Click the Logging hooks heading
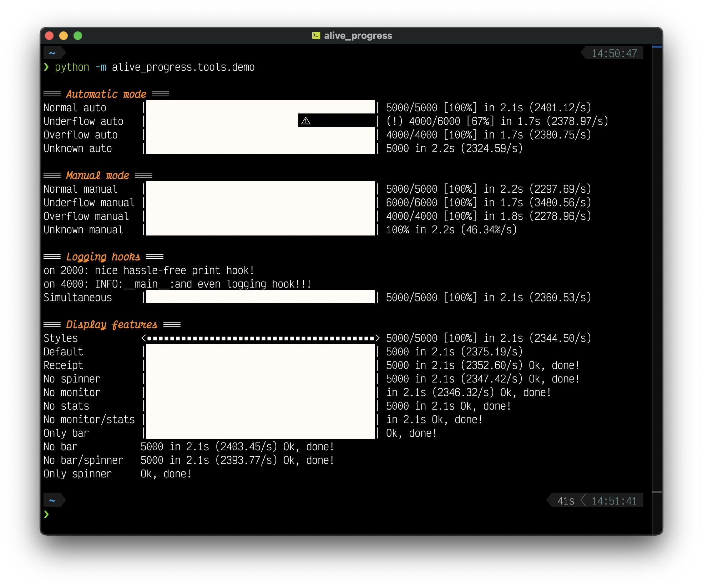The width and height of the screenshot is (703, 588). click(103, 257)
